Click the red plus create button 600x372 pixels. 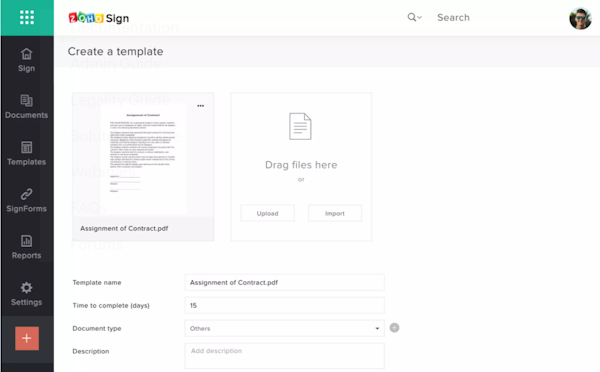[27, 338]
